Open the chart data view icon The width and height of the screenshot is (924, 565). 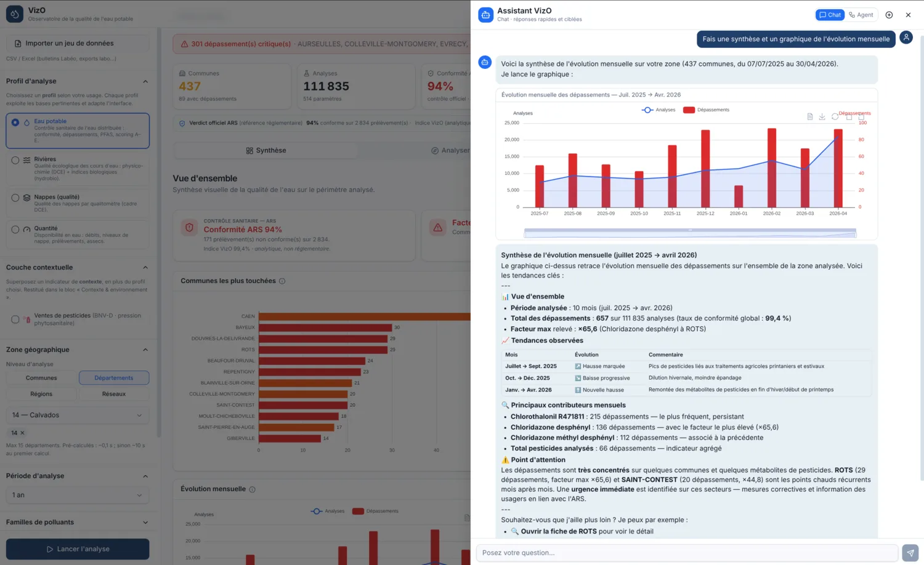[810, 116]
